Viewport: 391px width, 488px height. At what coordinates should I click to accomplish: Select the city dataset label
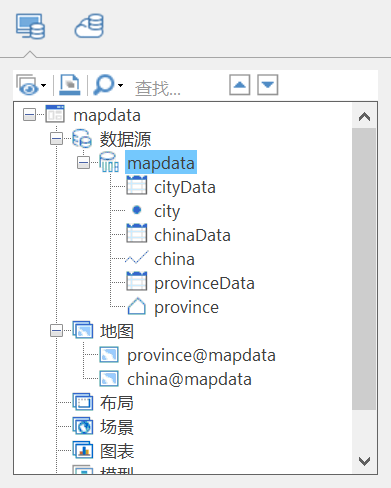pos(167,211)
